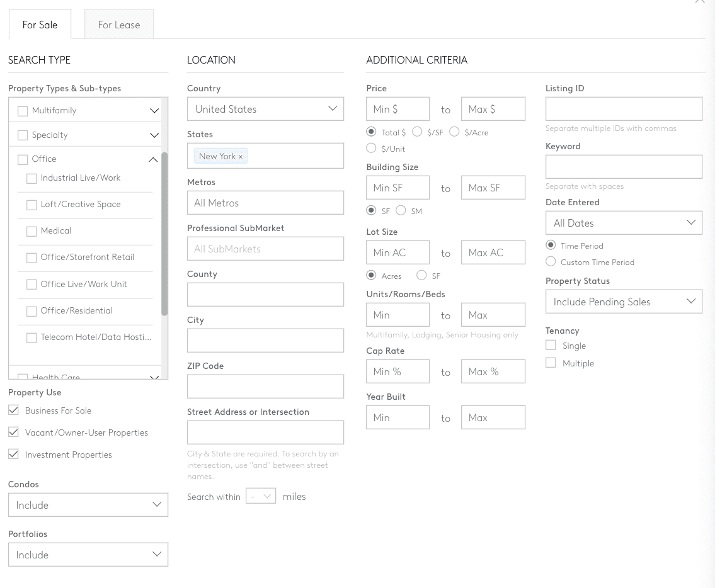Select SM for building size units
This screenshot has width=715, height=588.
tap(401, 211)
